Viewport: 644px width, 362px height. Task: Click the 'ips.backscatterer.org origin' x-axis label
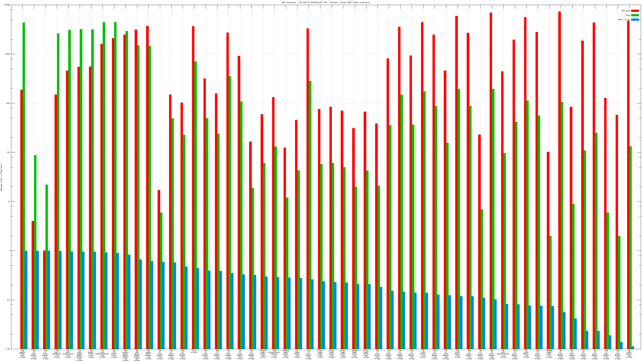pyautogui.click(x=102, y=354)
